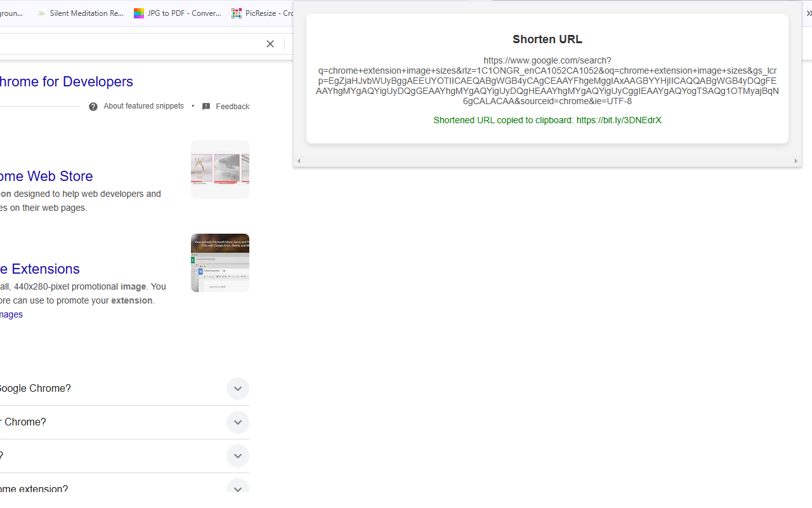
Task: Click the long google.com/search URL text
Action: (x=547, y=81)
